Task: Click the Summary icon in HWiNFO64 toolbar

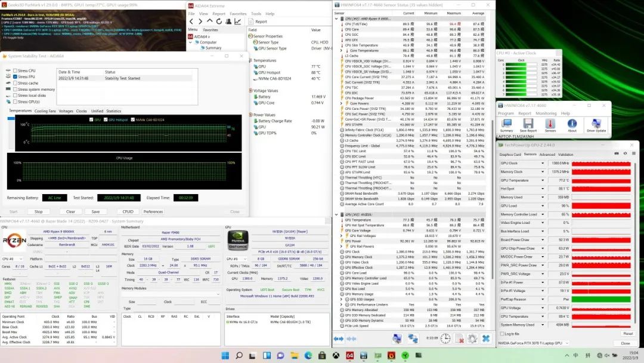Action: (x=506, y=124)
